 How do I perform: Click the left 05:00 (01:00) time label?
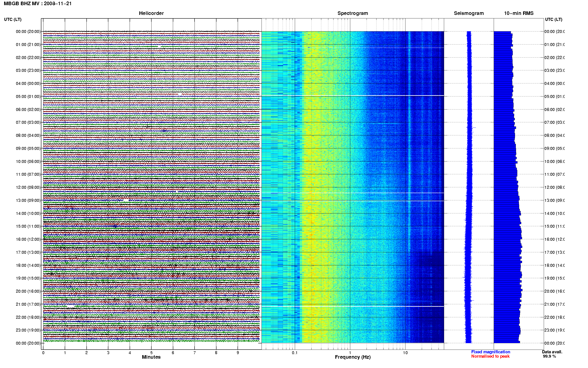(x=28, y=96)
